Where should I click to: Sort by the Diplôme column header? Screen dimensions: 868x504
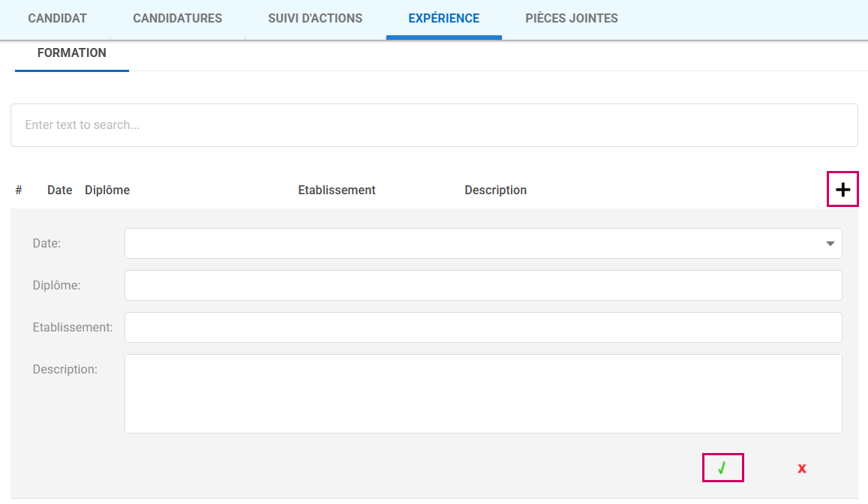[107, 190]
